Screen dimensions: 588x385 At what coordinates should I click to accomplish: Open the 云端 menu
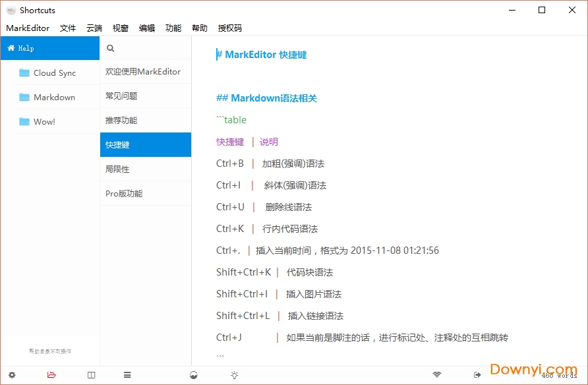(x=94, y=28)
